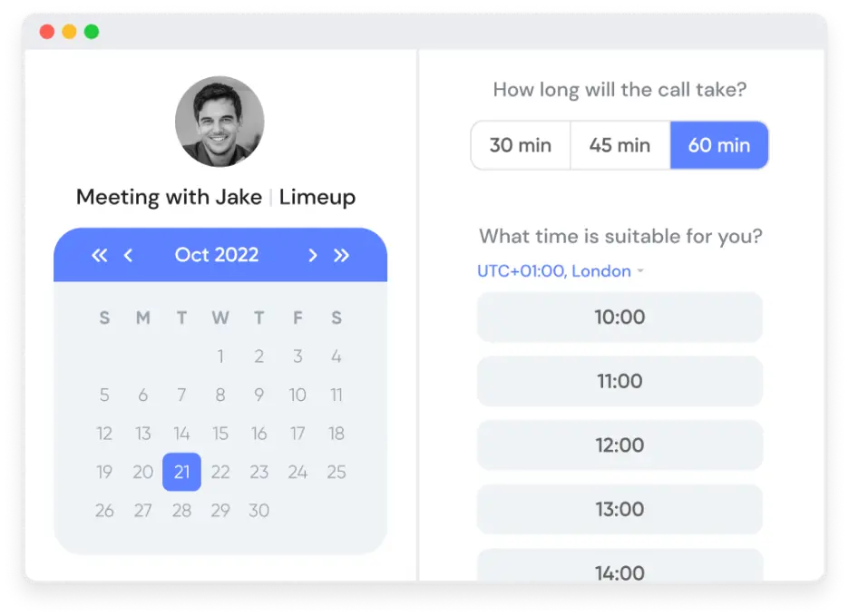
Task: Expand the Oct 2022 month header
Action: (x=217, y=255)
